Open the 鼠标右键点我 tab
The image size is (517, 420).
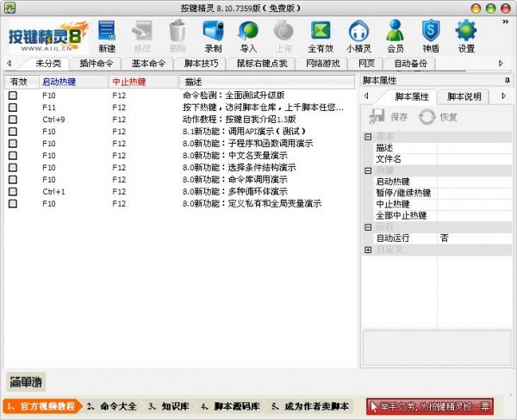(x=262, y=63)
